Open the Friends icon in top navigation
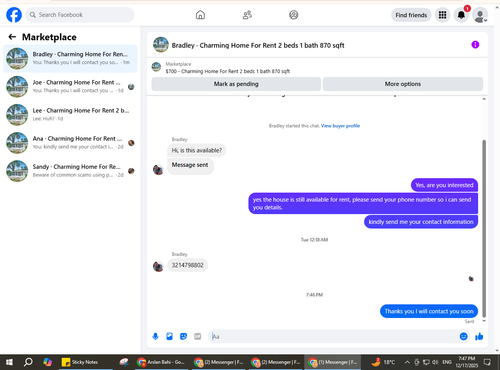The image size is (500, 370). click(x=247, y=15)
